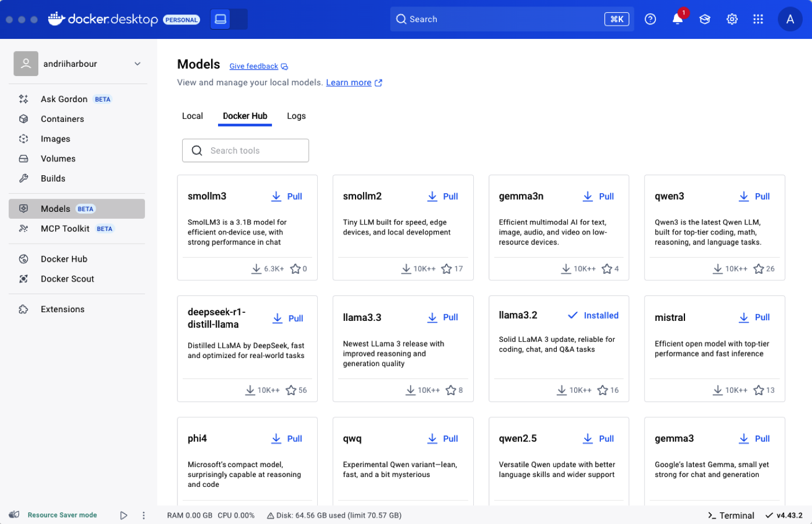Open help question-mark icon
The image size is (812, 524).
(650, 19)
